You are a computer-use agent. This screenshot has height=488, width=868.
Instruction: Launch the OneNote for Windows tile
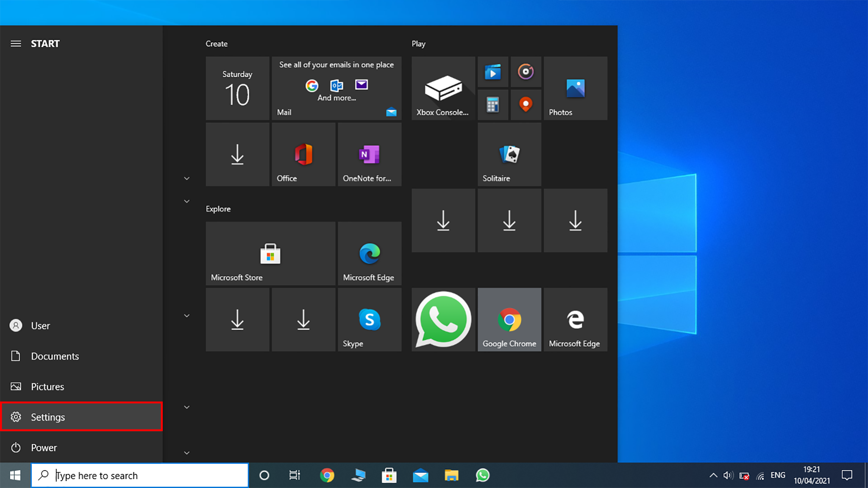tap(369, 154)
